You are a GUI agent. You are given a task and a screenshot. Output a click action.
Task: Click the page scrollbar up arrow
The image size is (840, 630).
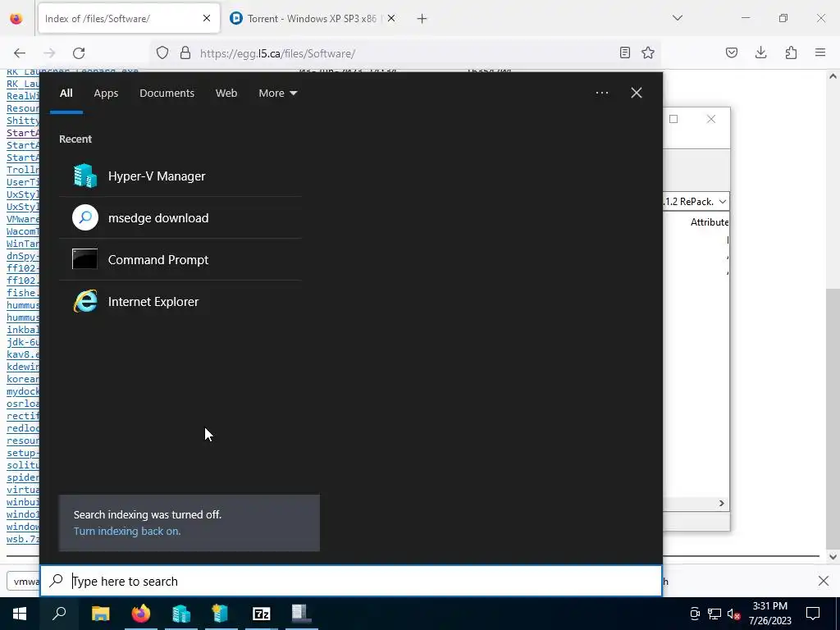[833, 76]
